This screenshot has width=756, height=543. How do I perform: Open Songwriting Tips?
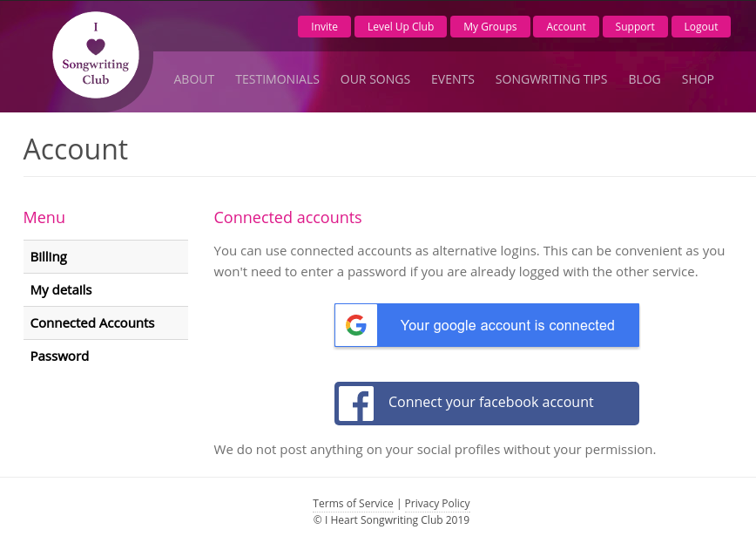click(551, 79)
